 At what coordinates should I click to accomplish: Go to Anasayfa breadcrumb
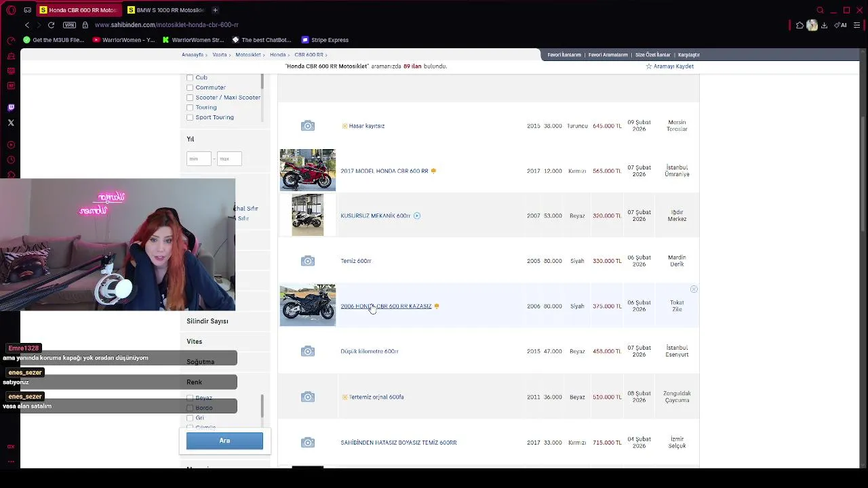[193, 55]
